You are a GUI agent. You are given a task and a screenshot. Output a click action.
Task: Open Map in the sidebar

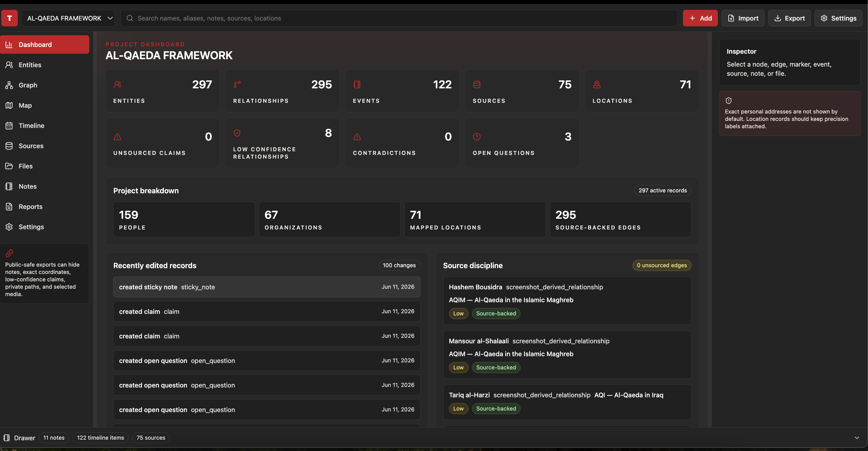click(45, 105)
